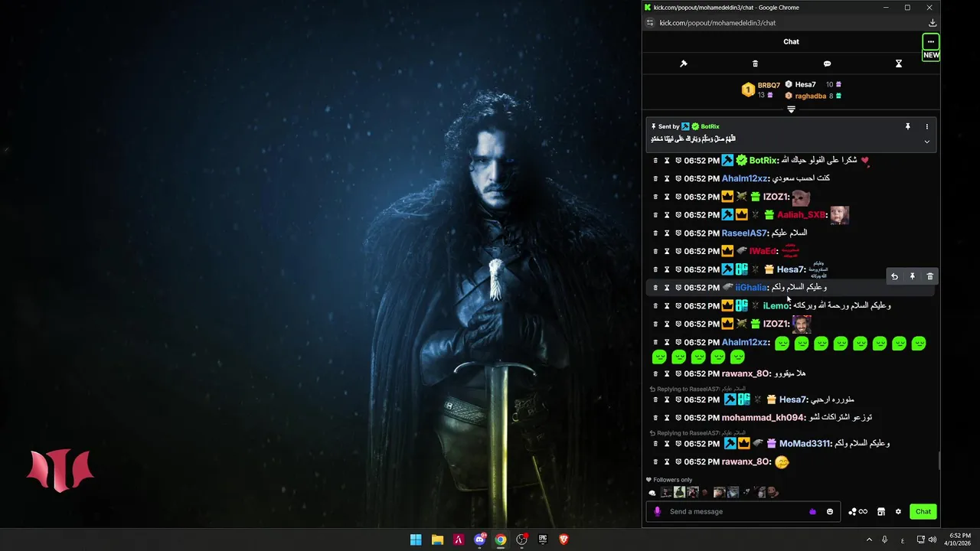Click rawanx_8O's 'هلا ميقوور' message text
This screenshot has height=551, width=980.
(790, 374)
